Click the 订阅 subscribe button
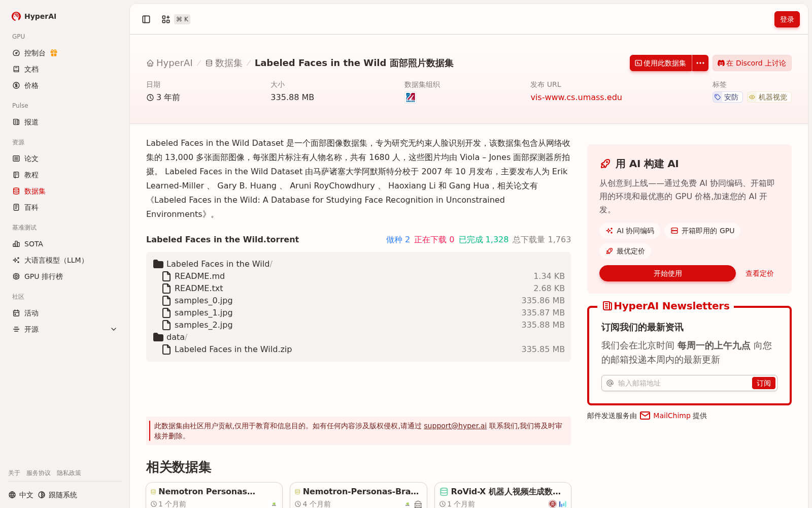 (763, 383)
